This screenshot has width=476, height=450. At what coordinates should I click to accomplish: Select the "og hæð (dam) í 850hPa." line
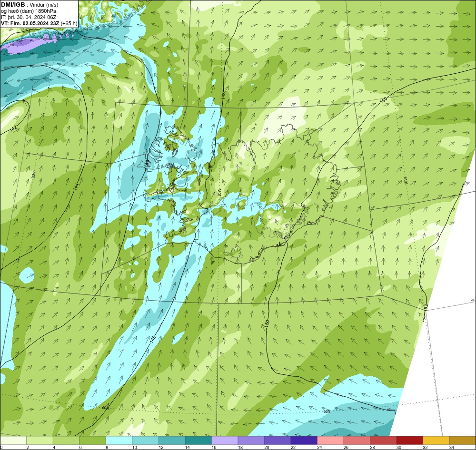click(x=30, y=11)
